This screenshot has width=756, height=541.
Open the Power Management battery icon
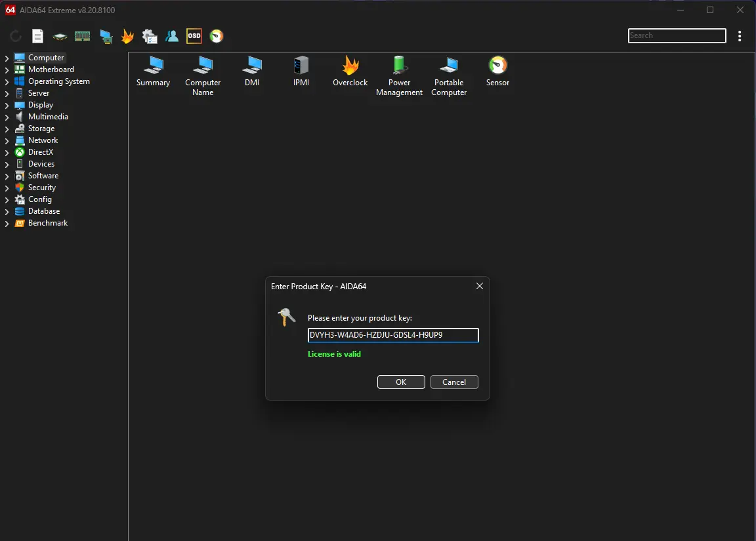click(x=399, y=76)
